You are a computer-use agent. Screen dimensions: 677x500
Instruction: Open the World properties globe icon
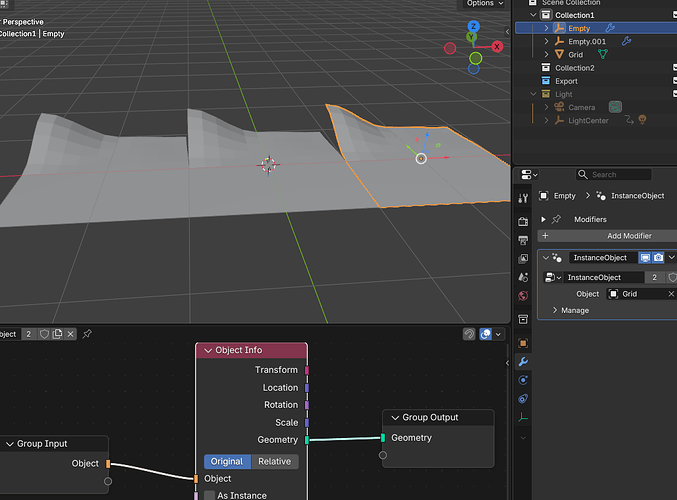coord(523,296)
